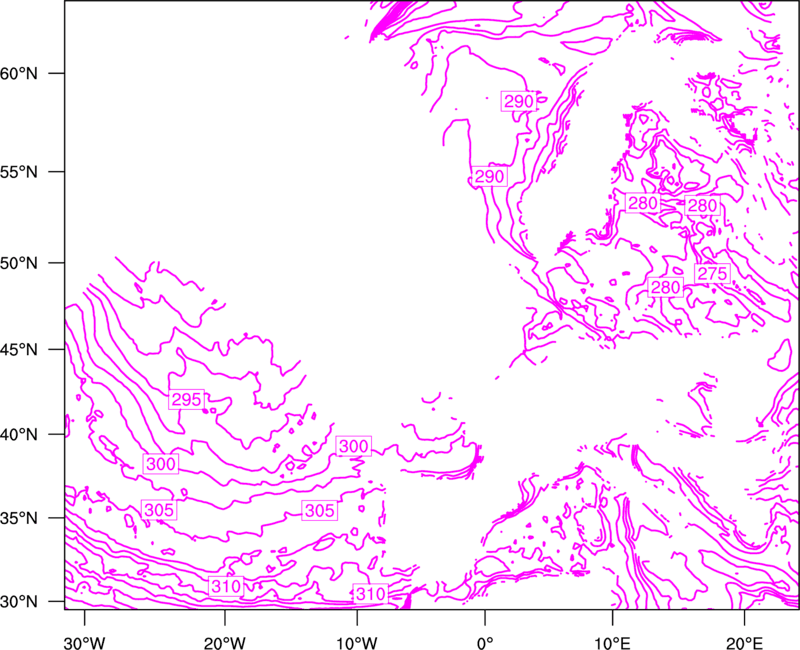Viewport: 800px width, 650px height.
Task: Select the 290 contour label at 55°N latitude
Action: pos(490,177)
